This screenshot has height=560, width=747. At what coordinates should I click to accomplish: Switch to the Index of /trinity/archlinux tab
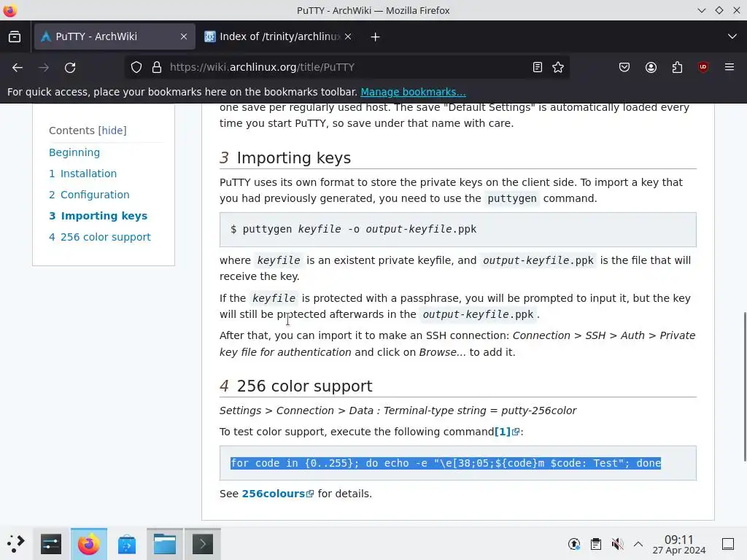point(279,36)
